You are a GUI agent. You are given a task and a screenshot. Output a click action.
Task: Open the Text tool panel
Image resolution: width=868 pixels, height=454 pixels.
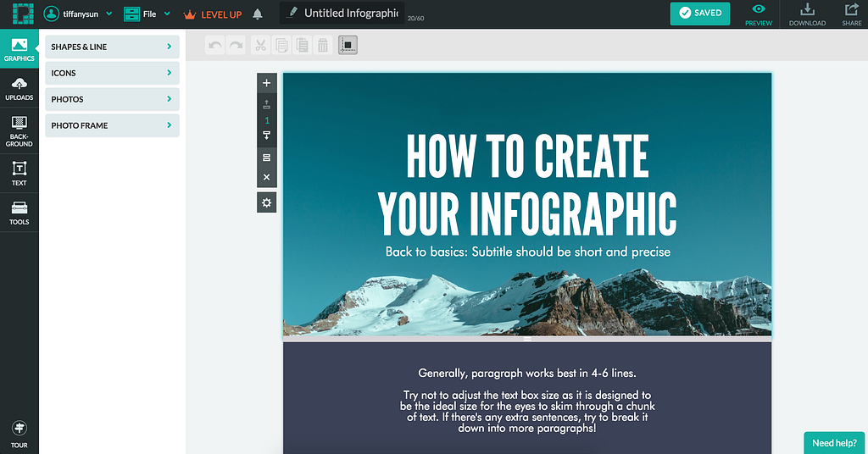pyautogui.click(x=19, y=174)
